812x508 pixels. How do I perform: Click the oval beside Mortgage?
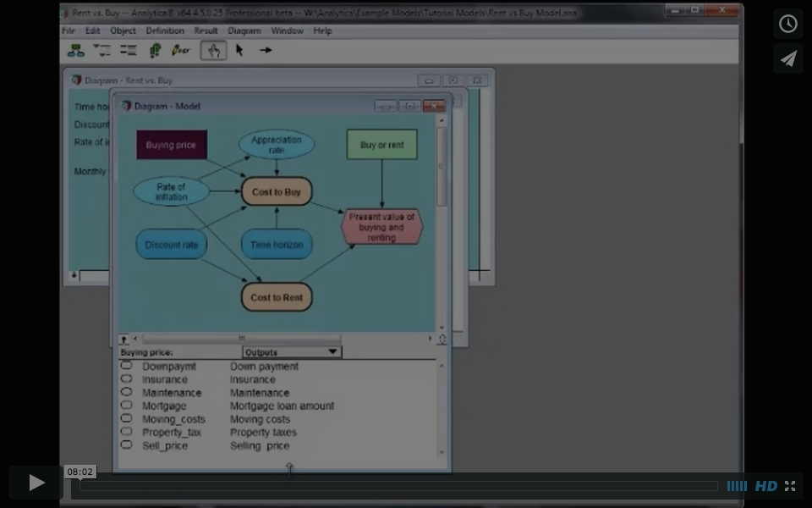(126, 406)
